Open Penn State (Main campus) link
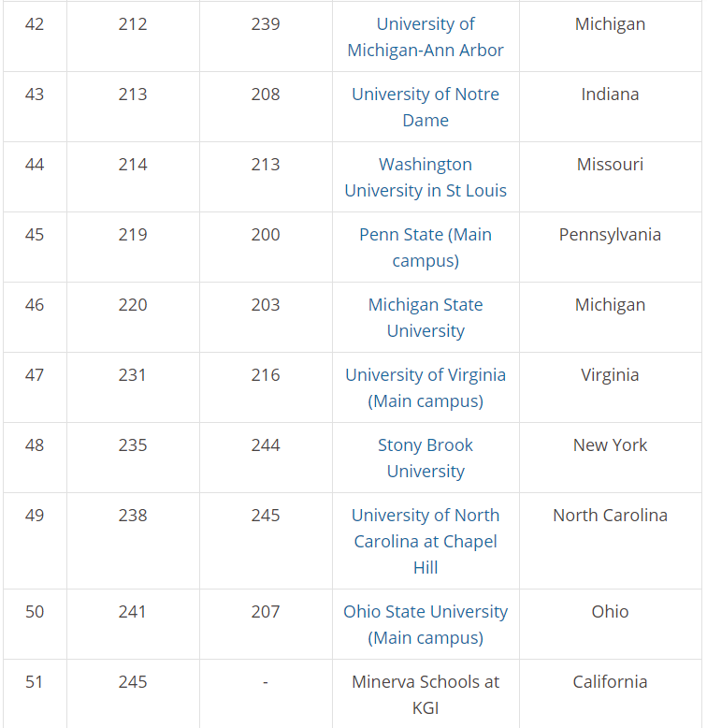 426,247
